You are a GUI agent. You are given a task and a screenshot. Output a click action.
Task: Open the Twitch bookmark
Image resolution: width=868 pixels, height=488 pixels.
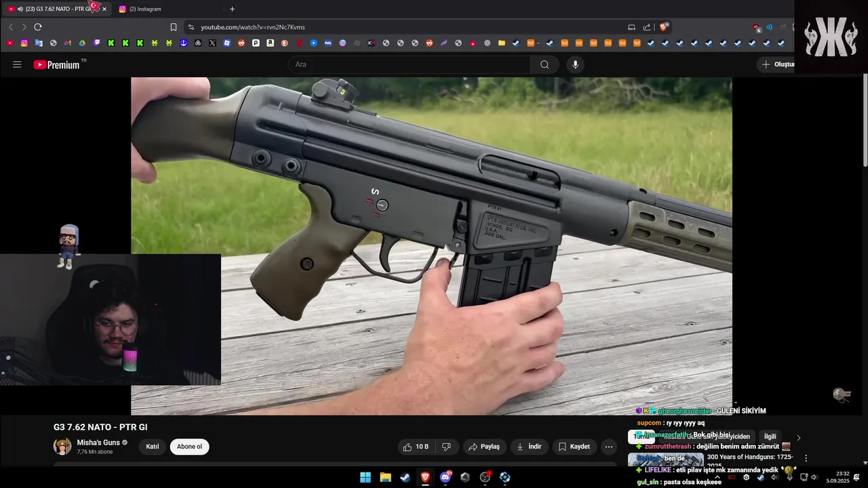tap(97, 43)
